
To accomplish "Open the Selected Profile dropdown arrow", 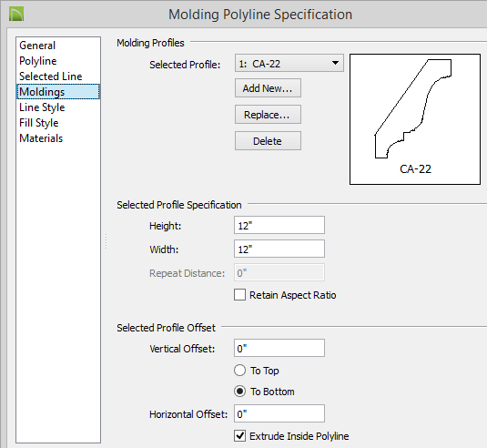I will tap(335, 63).
